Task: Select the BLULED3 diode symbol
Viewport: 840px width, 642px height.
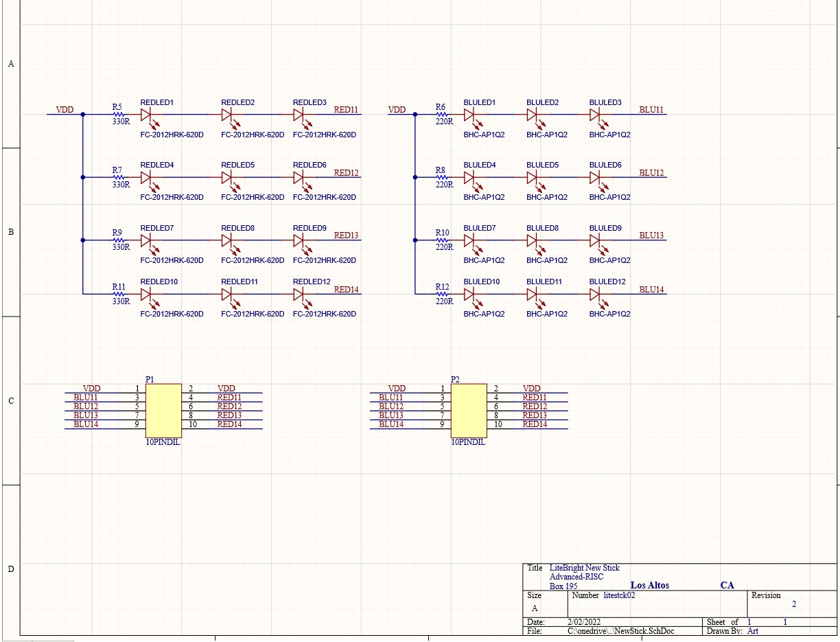Action: (594, 115)
